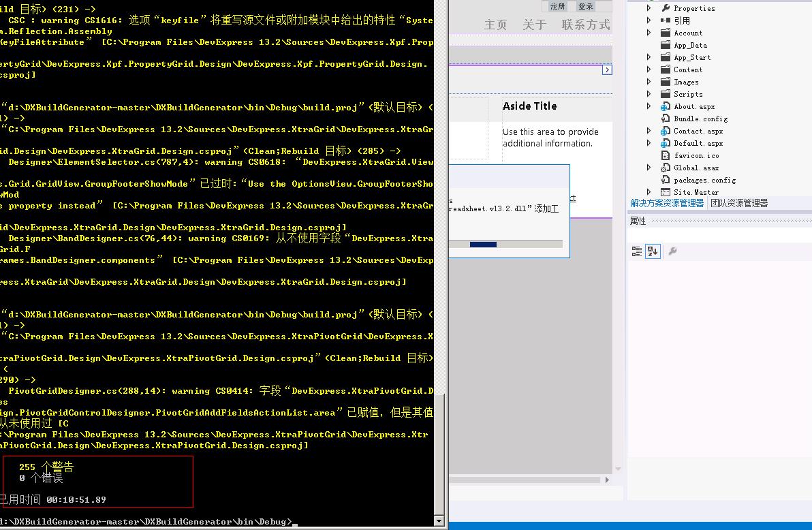The height and width of the screenshot is (530, 812).
Task: Switch to 解决方案资源管理器 tab
Action: click(667, 203)
